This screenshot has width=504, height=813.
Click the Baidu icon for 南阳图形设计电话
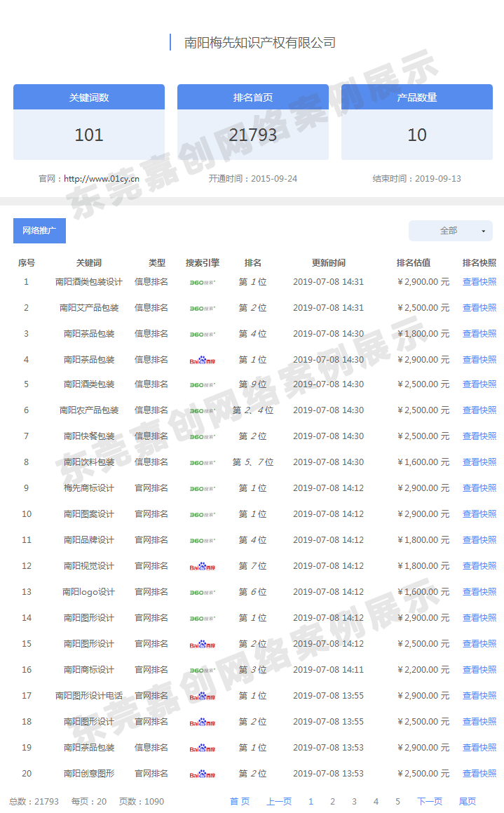point(203,696)
